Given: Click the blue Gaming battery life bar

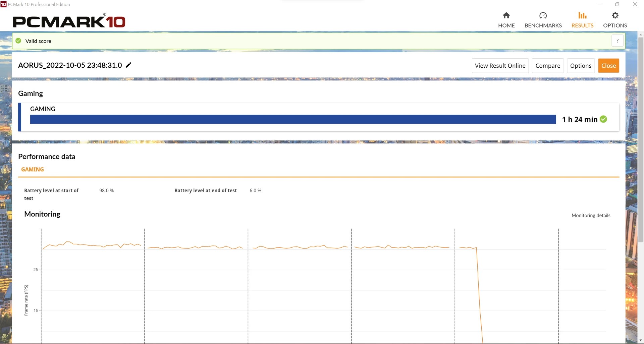Looking at the screenshot, I should pos(293,119).
